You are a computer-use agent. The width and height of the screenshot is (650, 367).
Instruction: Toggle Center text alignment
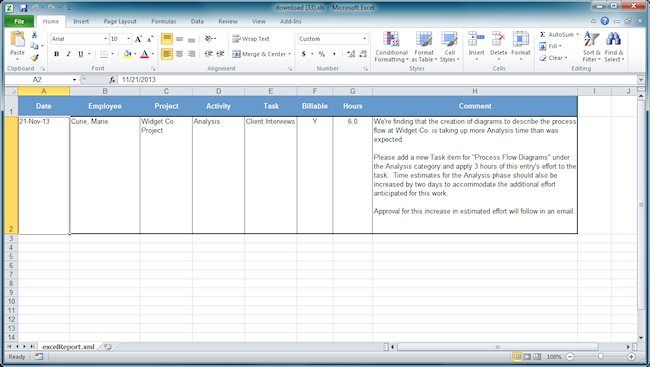179,54
